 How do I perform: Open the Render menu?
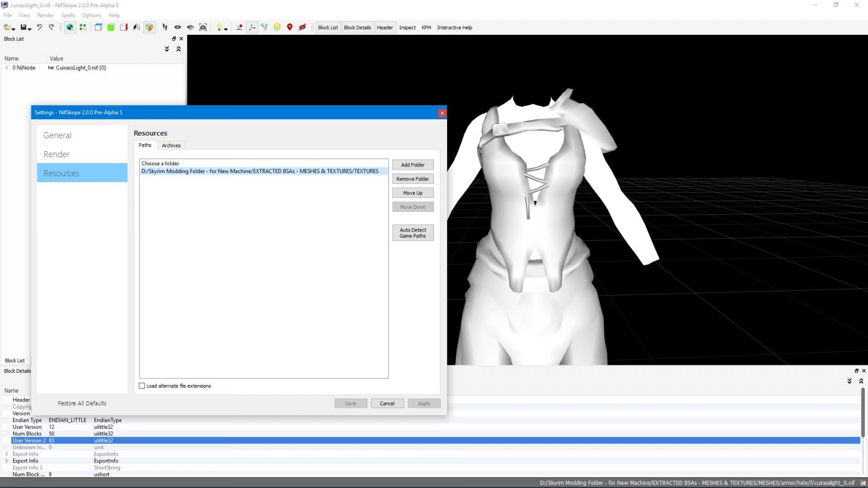point(46,15)
